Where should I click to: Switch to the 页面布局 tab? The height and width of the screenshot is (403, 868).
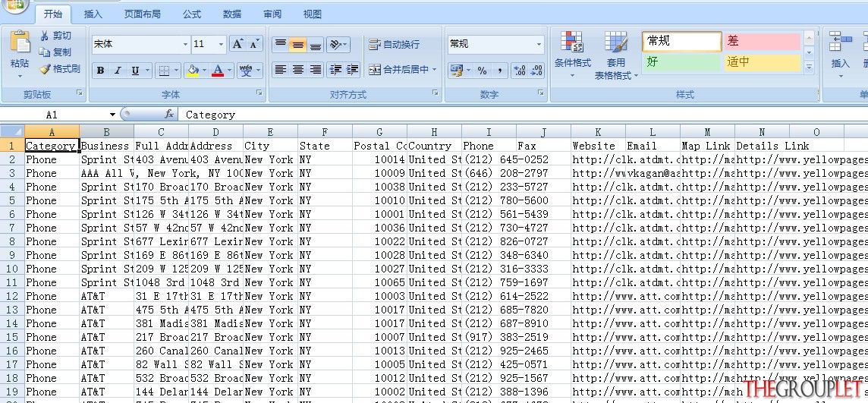[143, 14]
